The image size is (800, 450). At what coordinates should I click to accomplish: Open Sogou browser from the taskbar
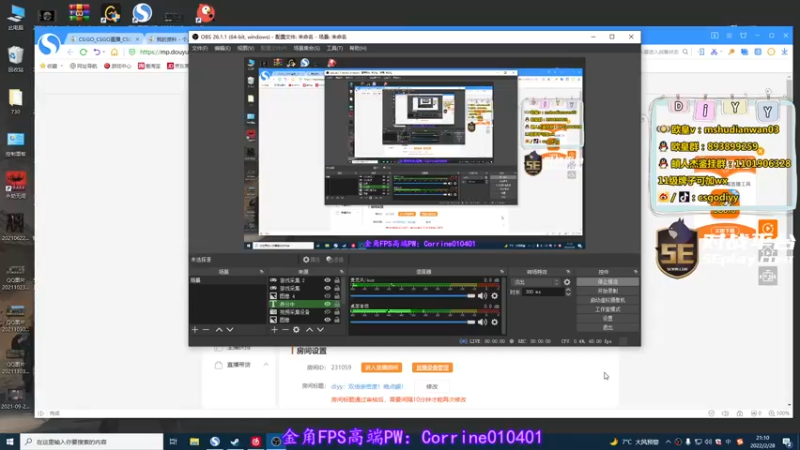(215, 441)
